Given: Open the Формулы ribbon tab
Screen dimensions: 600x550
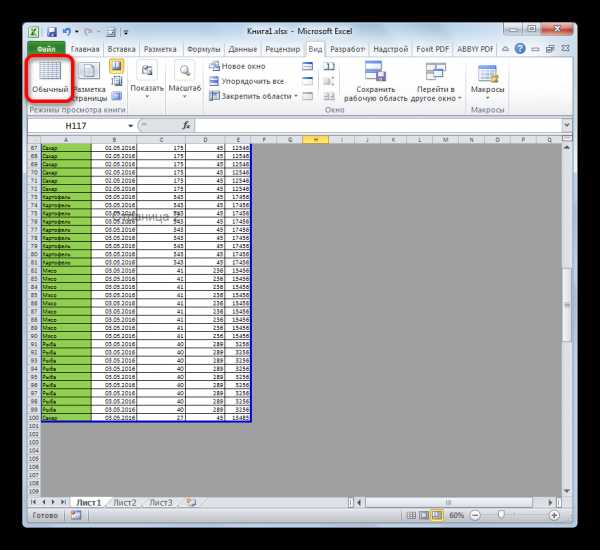Looking at the screenshot, I should 204,49.
